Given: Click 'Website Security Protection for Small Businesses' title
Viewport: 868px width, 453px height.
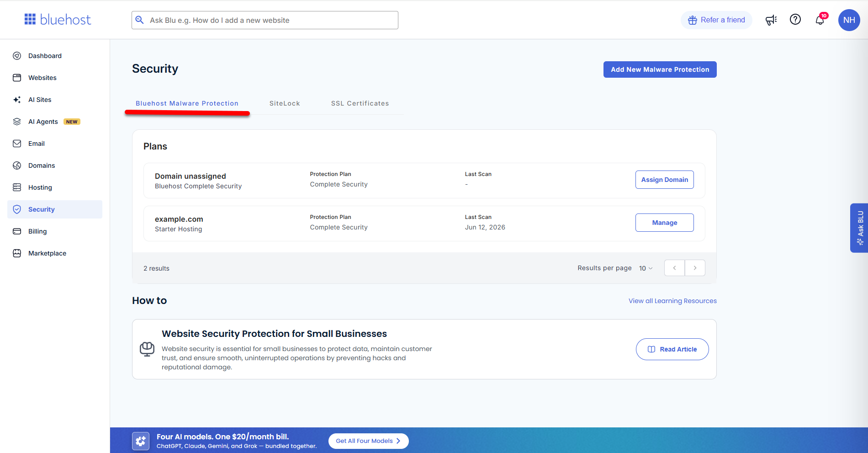Looking at the screenshot, I should click(274, 334).
